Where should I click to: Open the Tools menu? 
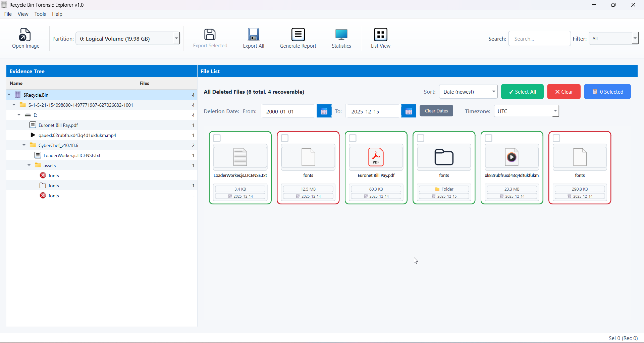40,14
